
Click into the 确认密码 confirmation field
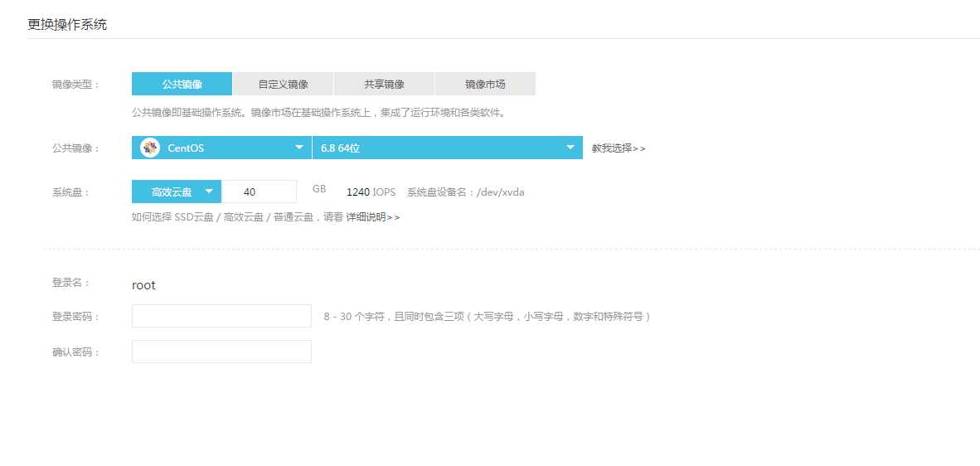pyautogui.click(x=221, y=352)
